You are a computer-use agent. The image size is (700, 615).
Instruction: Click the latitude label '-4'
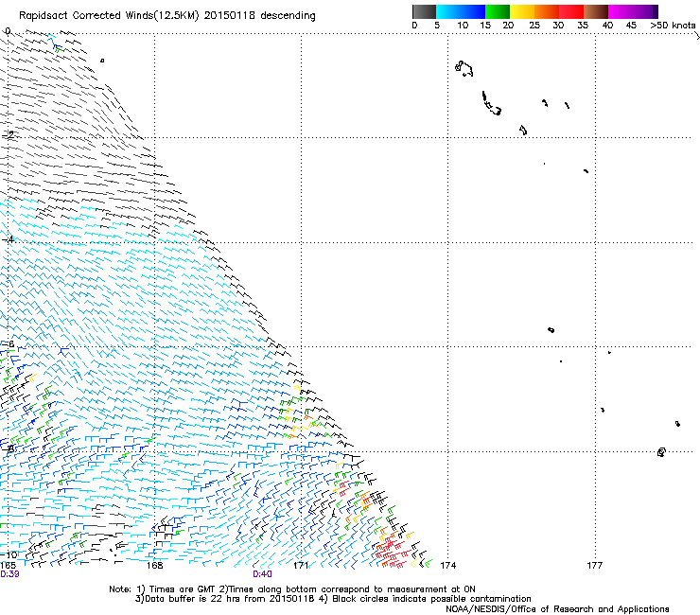[x=9, y=239]
